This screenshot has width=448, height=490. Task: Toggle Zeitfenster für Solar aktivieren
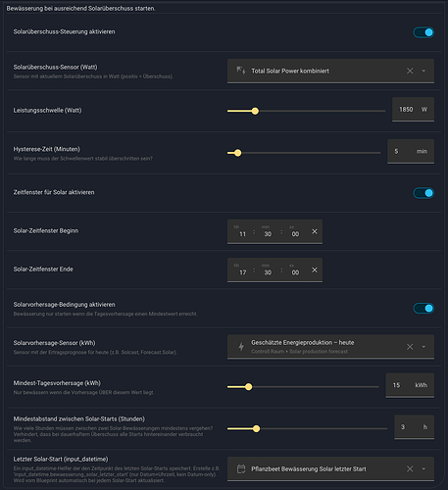pyautogui.click(x=423, y=193)
